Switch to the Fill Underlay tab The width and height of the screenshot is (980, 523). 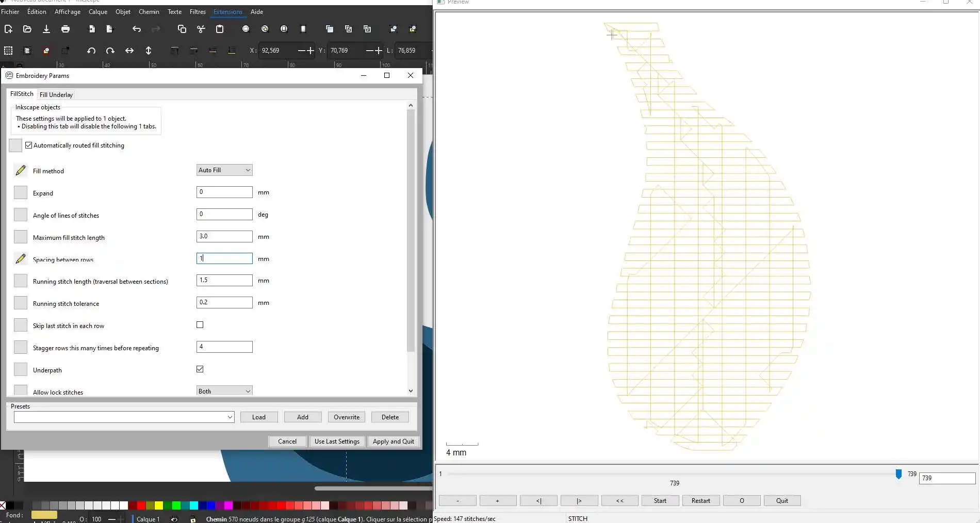pyautogui.click(x=56, y=95)
